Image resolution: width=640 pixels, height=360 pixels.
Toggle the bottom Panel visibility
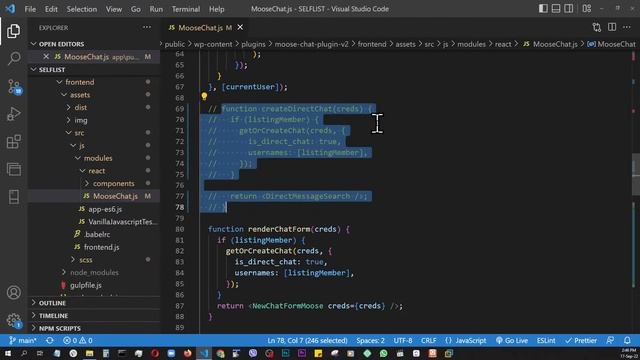(x=556, y=9)
